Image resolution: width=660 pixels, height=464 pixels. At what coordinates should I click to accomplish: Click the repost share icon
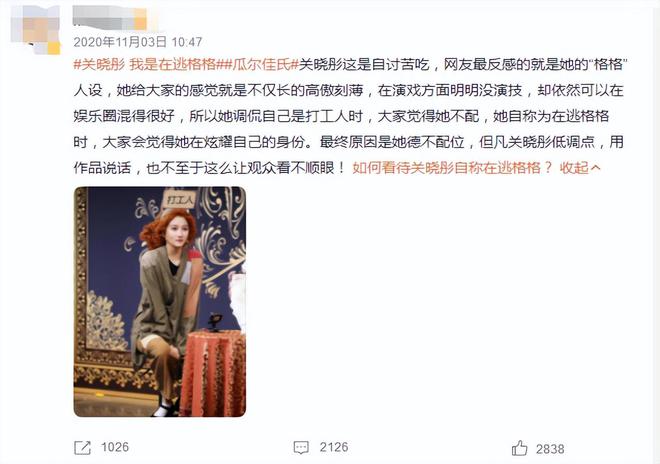pyautogui.click(x=82, y=447)
